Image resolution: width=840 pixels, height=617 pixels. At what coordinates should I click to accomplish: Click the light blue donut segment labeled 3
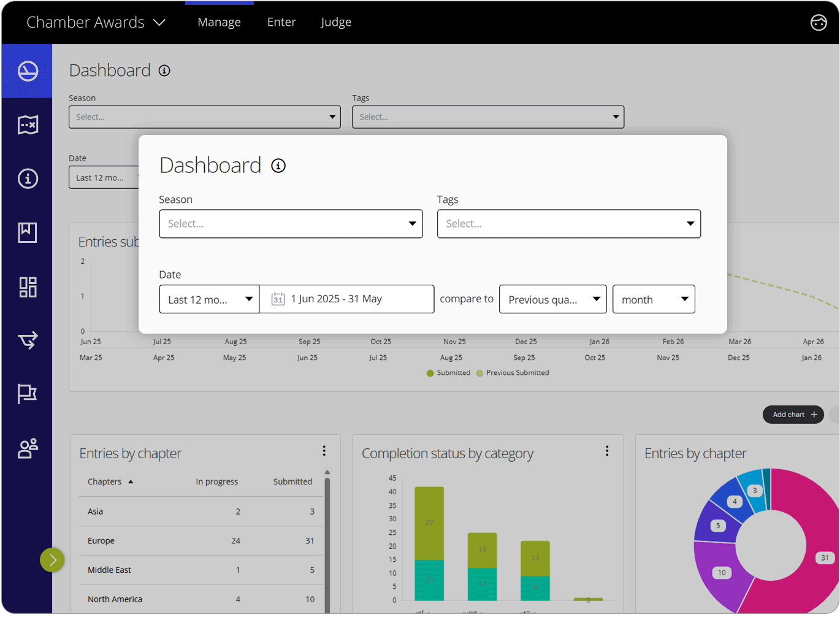pos(755,491)
